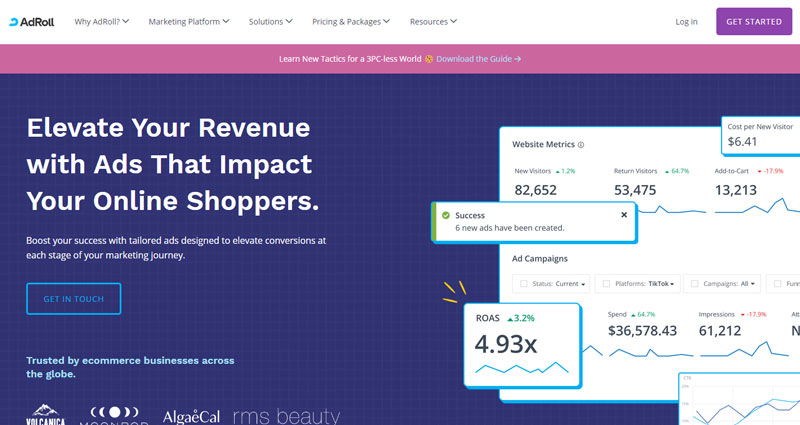Image resolution: width=800 pixels, height=425 pixels.
Task: Click the Log in link
Action: [686, 21]
